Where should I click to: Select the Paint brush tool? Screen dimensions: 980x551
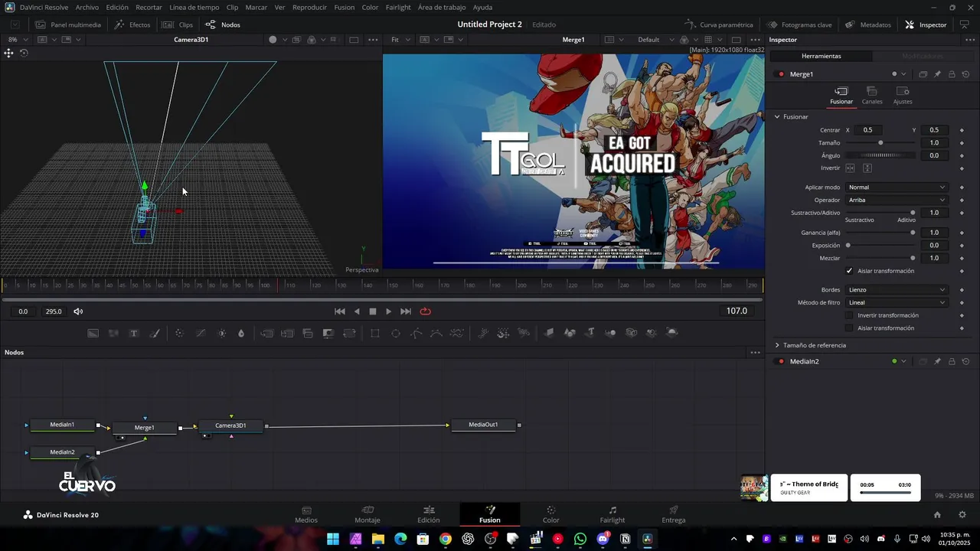pyautogui.click(x=155, y=333)
